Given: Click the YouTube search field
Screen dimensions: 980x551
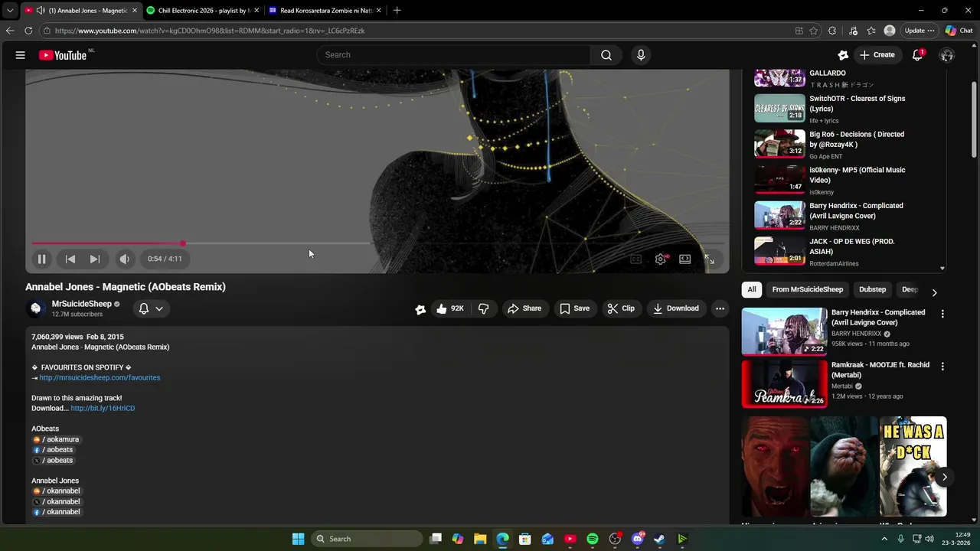Looking at the screenshot, I should 453,55.
